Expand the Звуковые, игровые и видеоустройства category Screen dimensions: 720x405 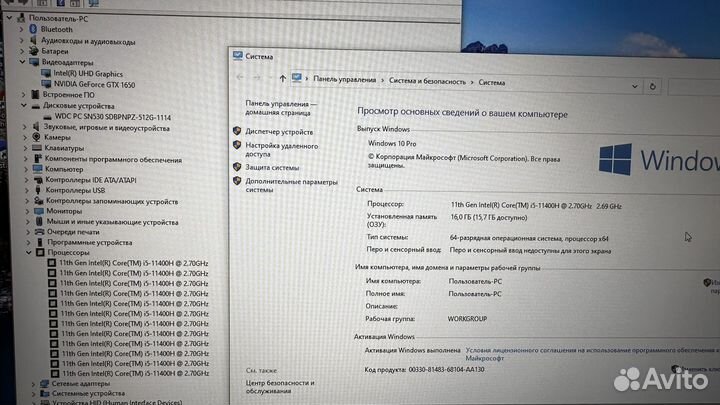24,127
